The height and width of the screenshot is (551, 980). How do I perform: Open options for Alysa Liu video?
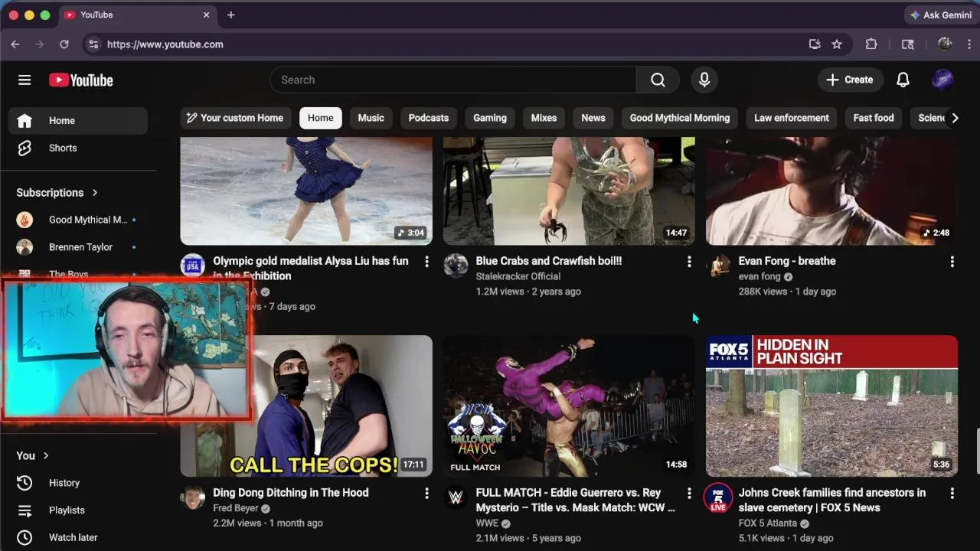click(426, 262)
